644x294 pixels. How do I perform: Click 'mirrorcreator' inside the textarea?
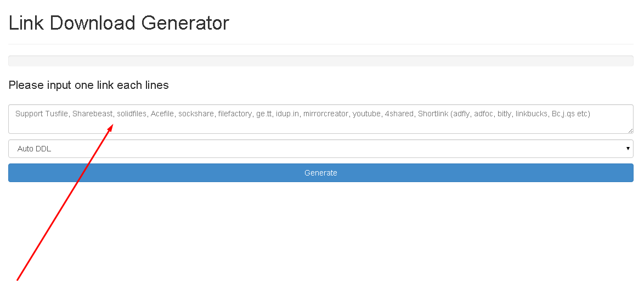[326, 114]
